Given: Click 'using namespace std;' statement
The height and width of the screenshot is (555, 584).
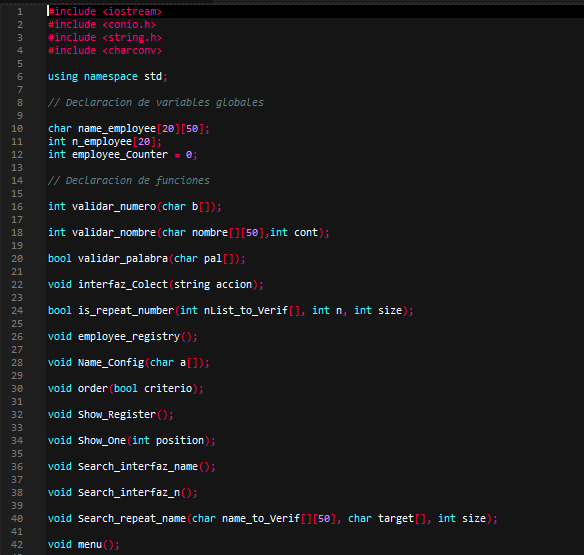Looking at the screenshot, I should [x=108, y=77].
